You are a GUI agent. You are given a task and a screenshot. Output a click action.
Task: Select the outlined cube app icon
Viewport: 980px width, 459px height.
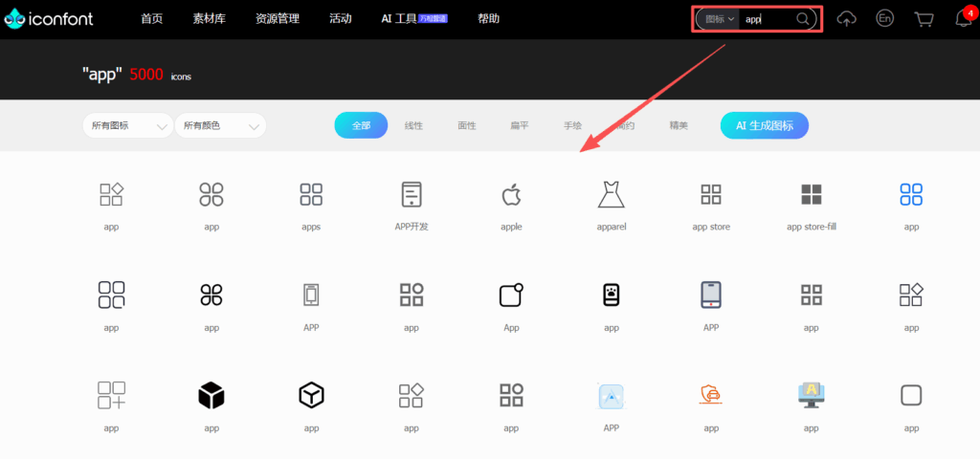pos(311,395)
